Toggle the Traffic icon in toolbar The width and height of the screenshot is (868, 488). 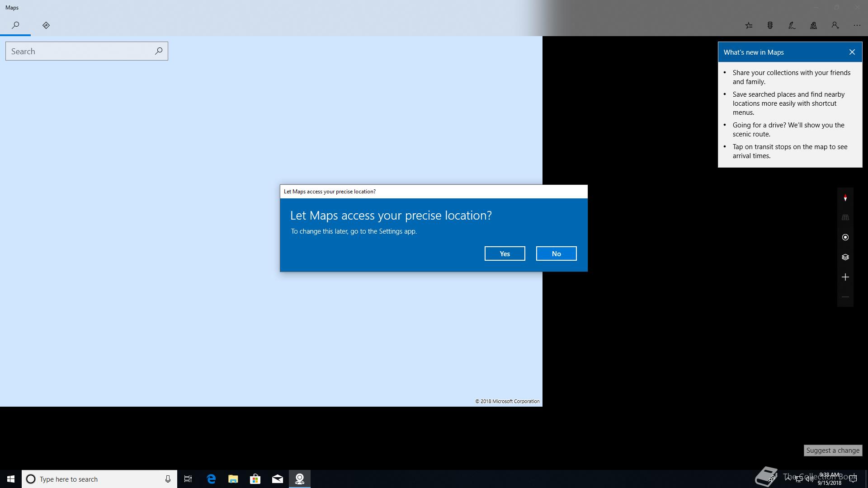(770, 25)
